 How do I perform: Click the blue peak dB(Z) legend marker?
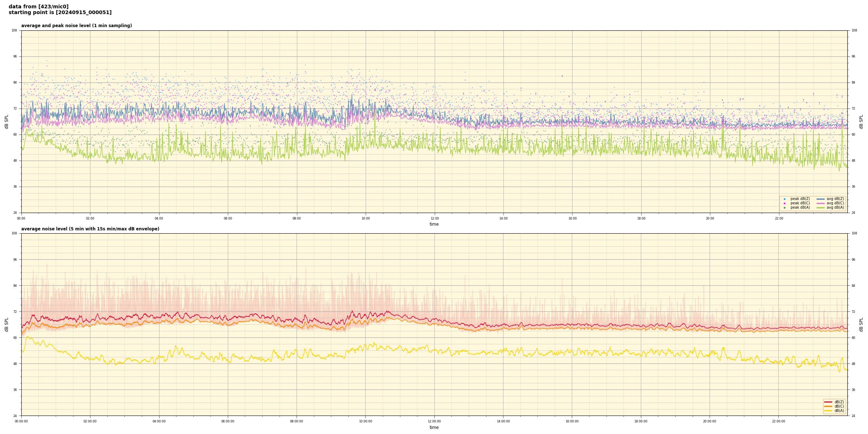click(784, 199)
